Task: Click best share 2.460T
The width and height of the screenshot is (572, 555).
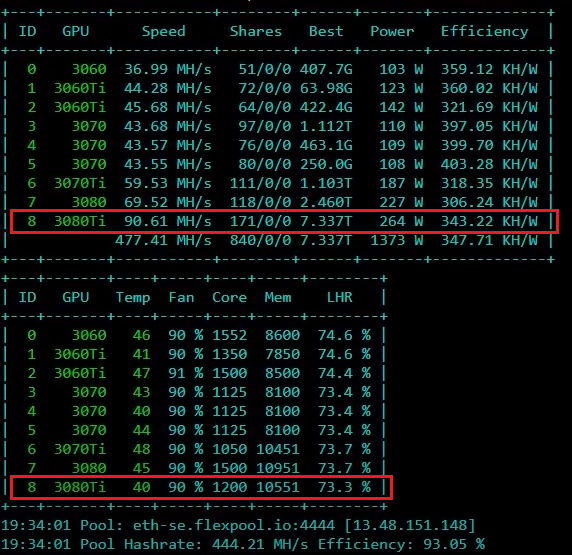Action: [326, 202]
